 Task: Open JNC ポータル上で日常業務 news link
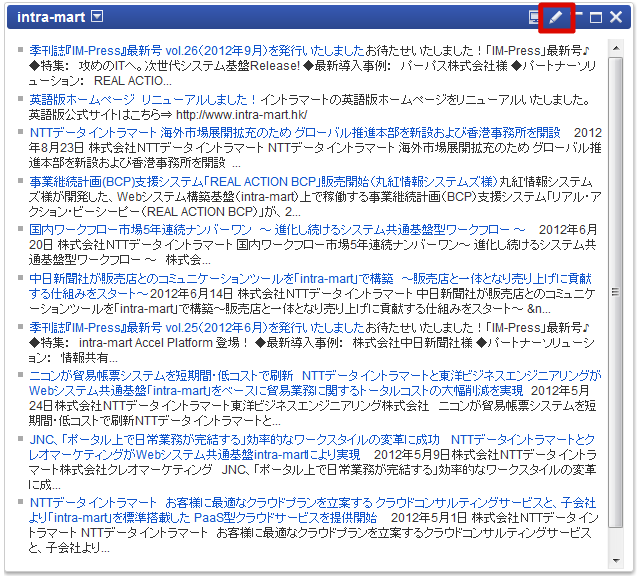tap(312, 447)
